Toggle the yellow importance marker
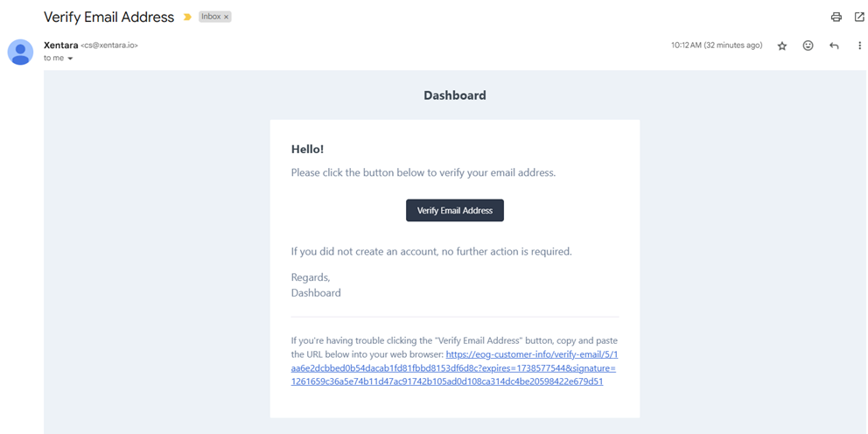868x434 pixels. tap(187, 17)
